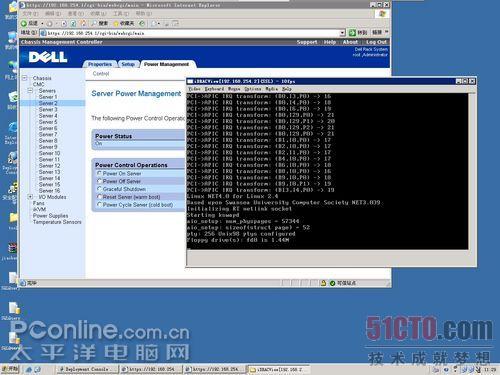This screenshot has width=500, height=375.
Task: Select Power Cycle Server (cold boot) option
Action: coord(99,204)
